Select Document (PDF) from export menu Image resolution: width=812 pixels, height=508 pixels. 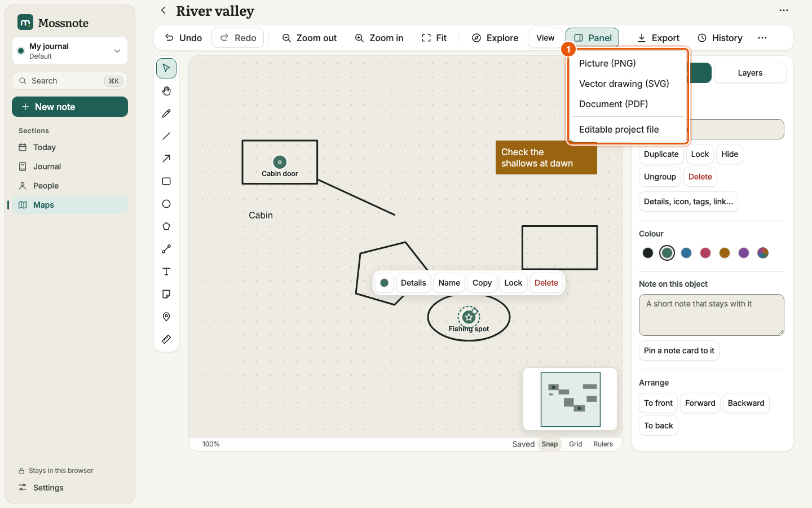point(629,104)
